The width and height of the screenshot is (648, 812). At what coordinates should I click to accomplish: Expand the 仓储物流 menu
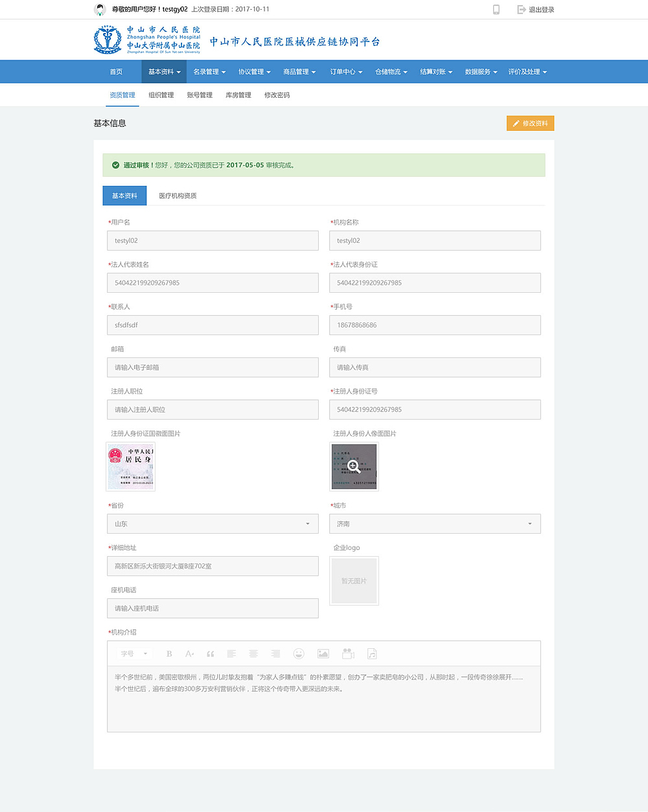(x=391, y=72)
